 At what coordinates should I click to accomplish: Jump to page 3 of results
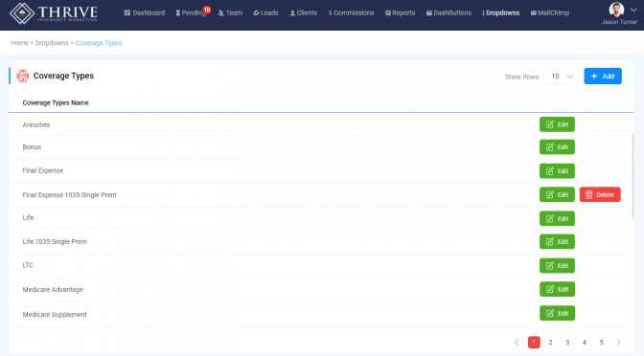(x=567, y=343)
